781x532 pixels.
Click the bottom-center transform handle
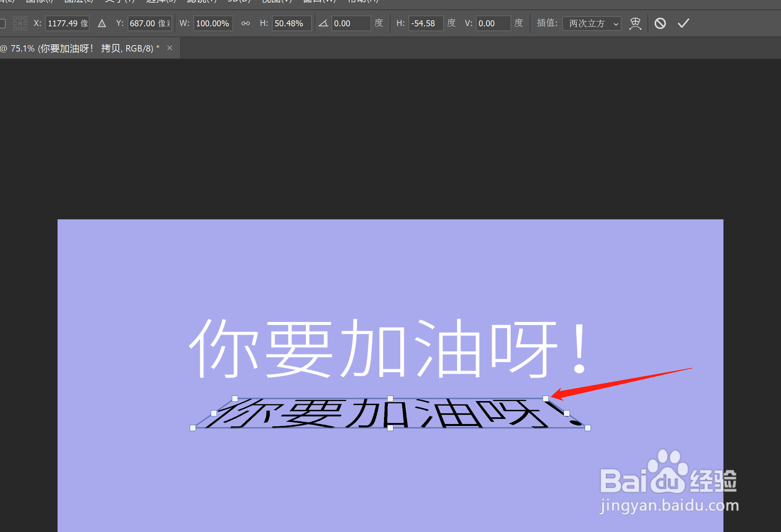tap(390, 428)
